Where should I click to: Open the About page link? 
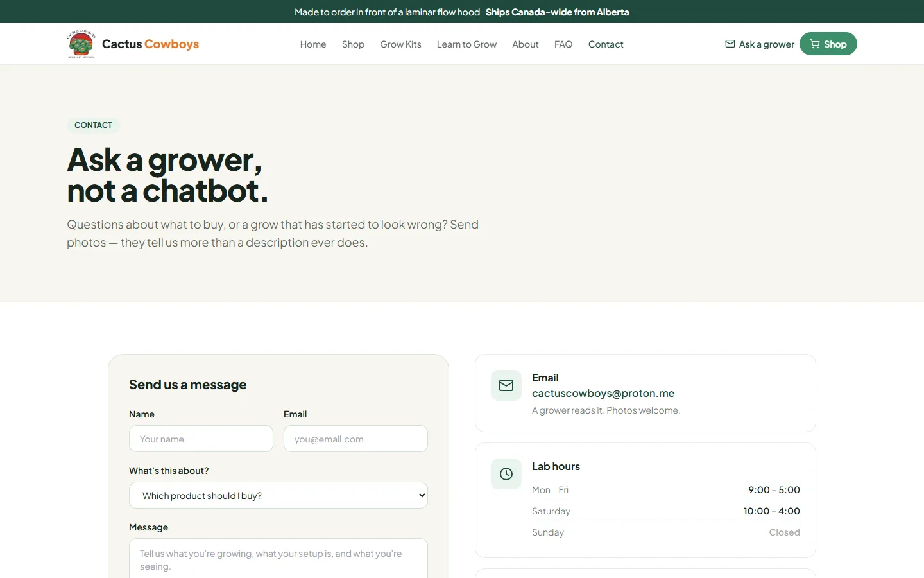tap(525, 44)
